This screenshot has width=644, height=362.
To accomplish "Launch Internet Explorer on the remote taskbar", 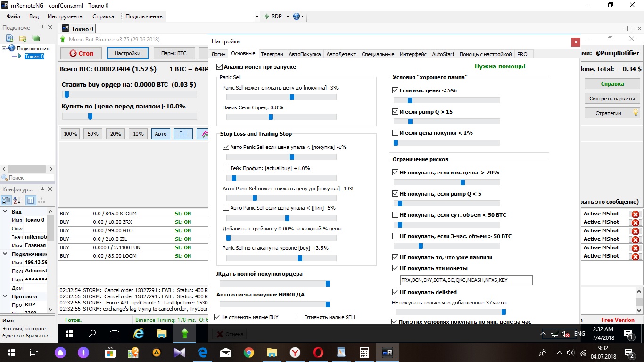I will click(138, 334).
